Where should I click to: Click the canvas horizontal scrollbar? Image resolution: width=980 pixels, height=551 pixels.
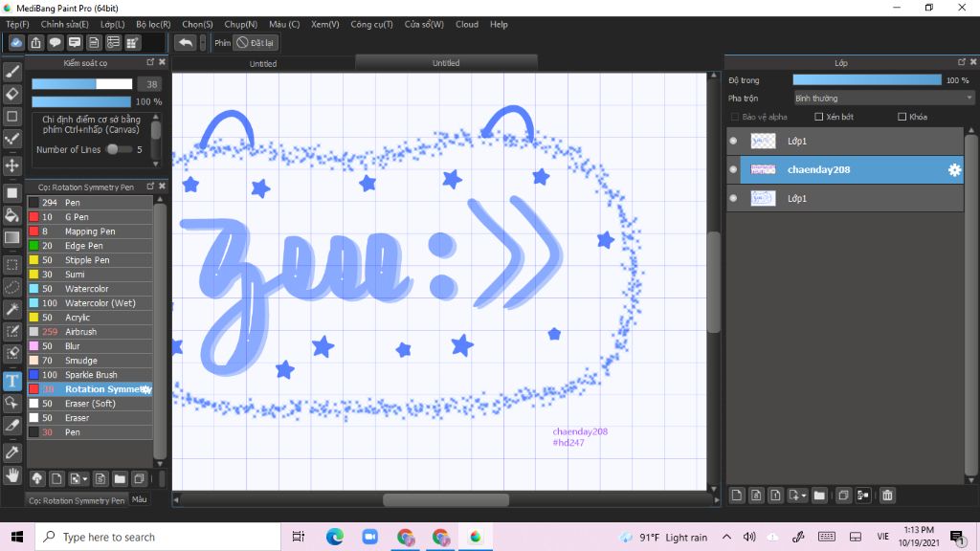[x=446, y=499]
